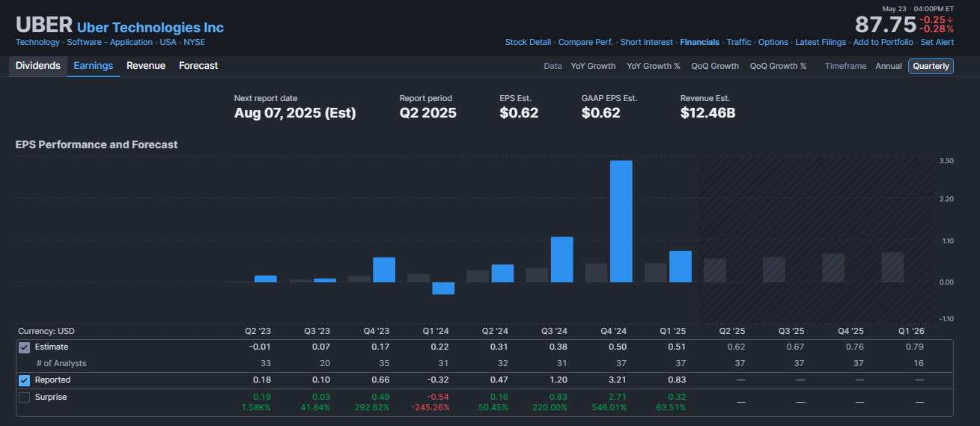Click the Q2 2025 report period value
The image size is (980, 426).
[427, 113]
